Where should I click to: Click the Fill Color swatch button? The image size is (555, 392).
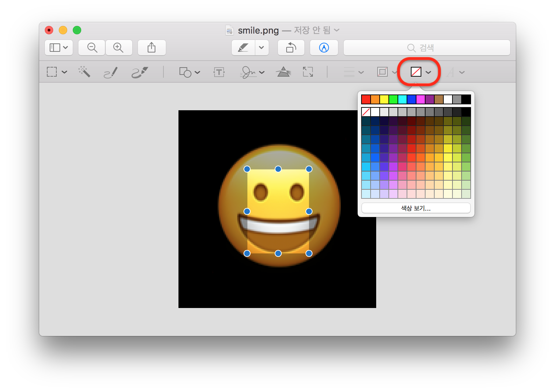pyautogui.click(x=416, y=72)
